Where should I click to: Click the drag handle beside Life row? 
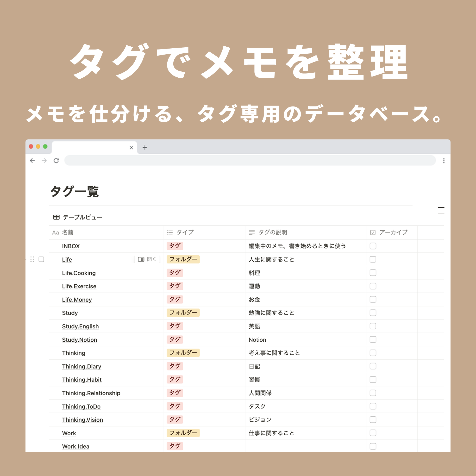(x=32, y=259)
